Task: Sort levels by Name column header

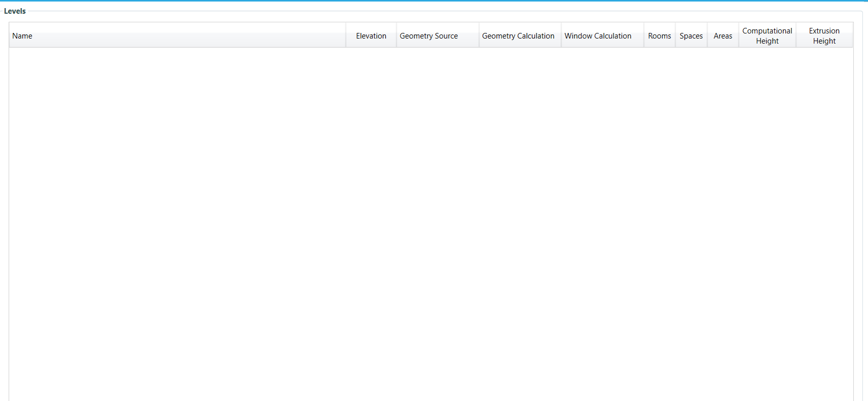Action: (x=177, y=35)
